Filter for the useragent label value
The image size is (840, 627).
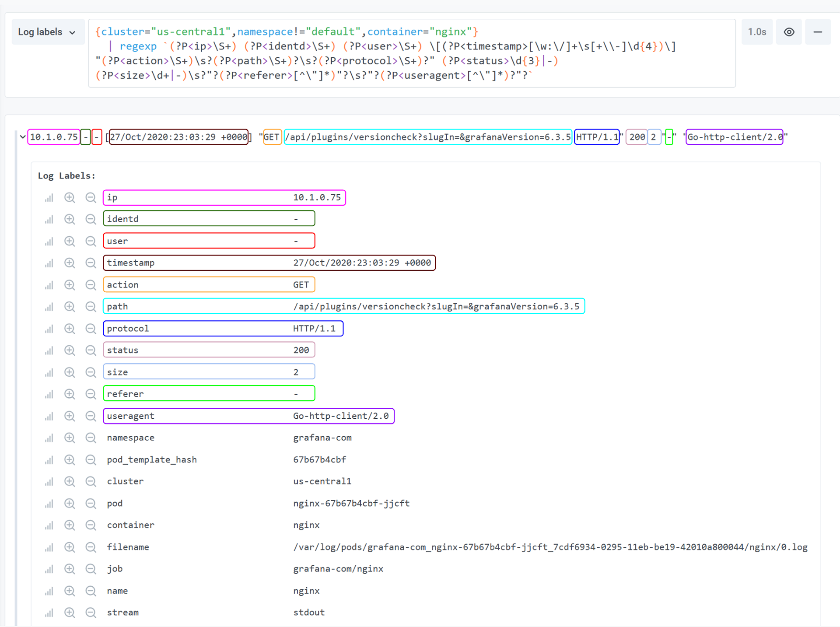[70, 416]
